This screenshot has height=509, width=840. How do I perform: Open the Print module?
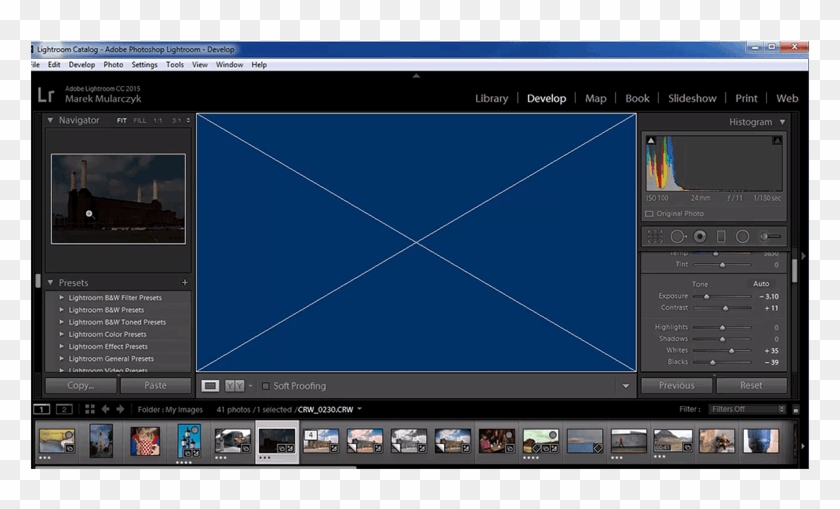point(746,99)
